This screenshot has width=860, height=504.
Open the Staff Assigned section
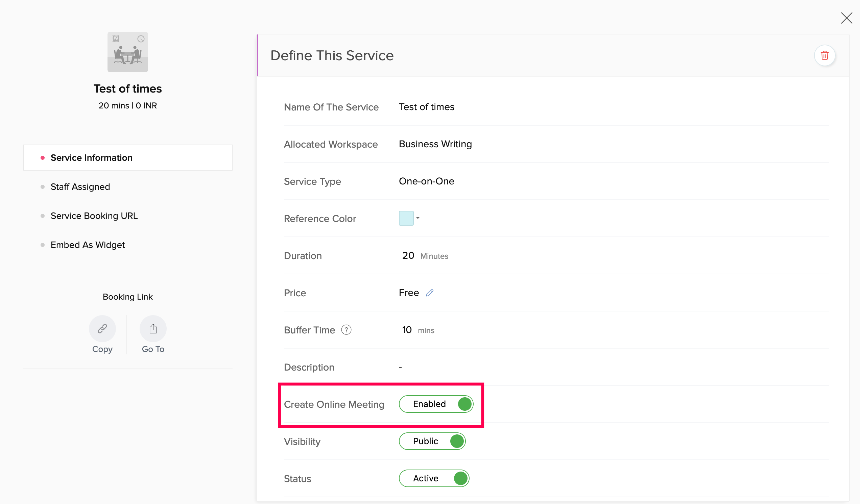point(80,186)
